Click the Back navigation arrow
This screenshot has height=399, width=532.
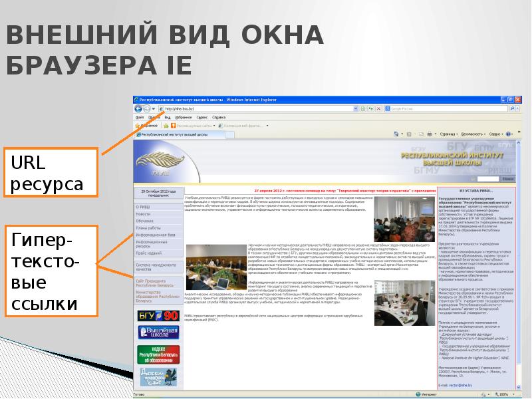[137, 109]
